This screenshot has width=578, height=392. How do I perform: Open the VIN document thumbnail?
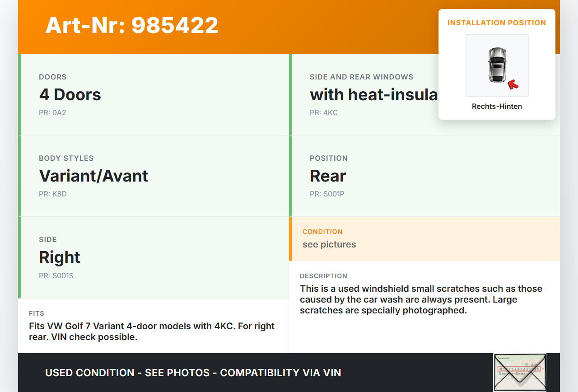[520, 372]
